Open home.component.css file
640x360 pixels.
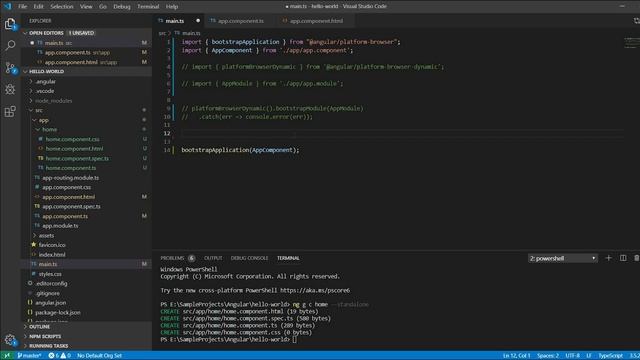click(x=73, y=139)
